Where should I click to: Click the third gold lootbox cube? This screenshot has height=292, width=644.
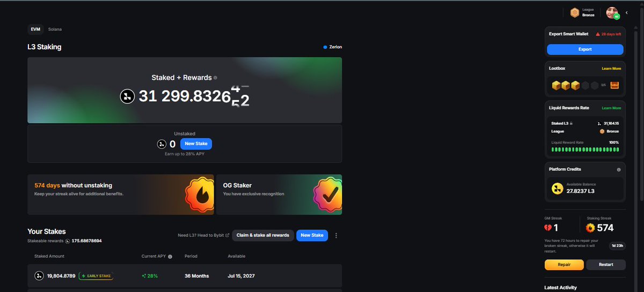[x=575, y=85]
